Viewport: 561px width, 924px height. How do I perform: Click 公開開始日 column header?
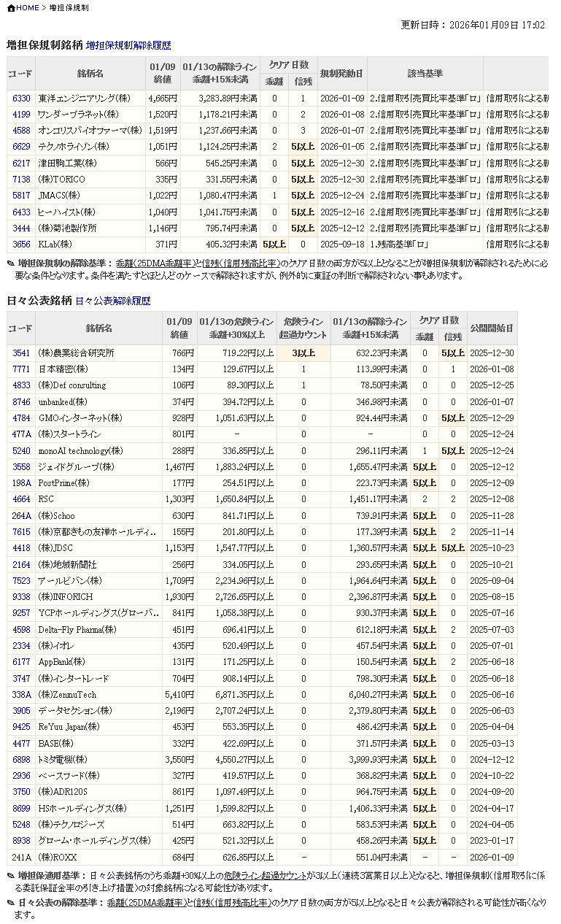click(x=492, y=328)
